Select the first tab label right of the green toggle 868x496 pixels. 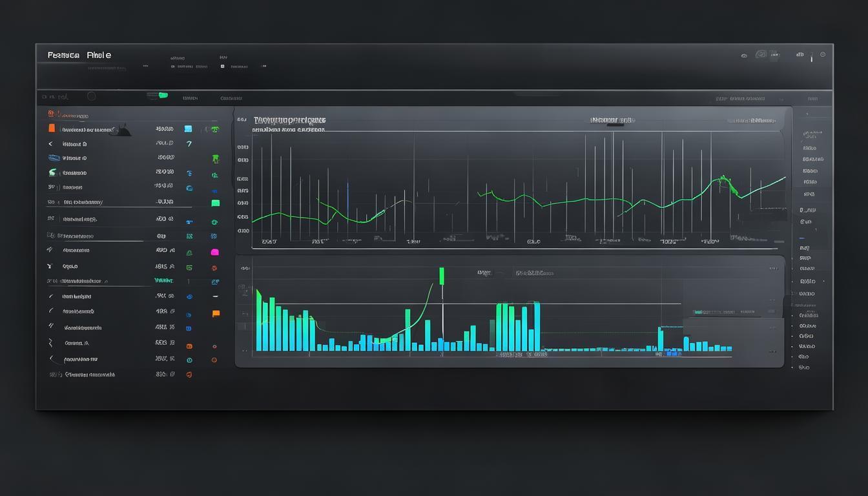[x=190, y=98]
